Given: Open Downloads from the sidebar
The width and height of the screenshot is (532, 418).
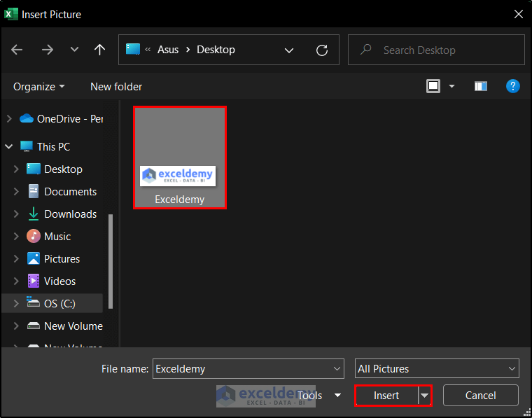Looking at the screenshot, I should [x=62, y=214].
